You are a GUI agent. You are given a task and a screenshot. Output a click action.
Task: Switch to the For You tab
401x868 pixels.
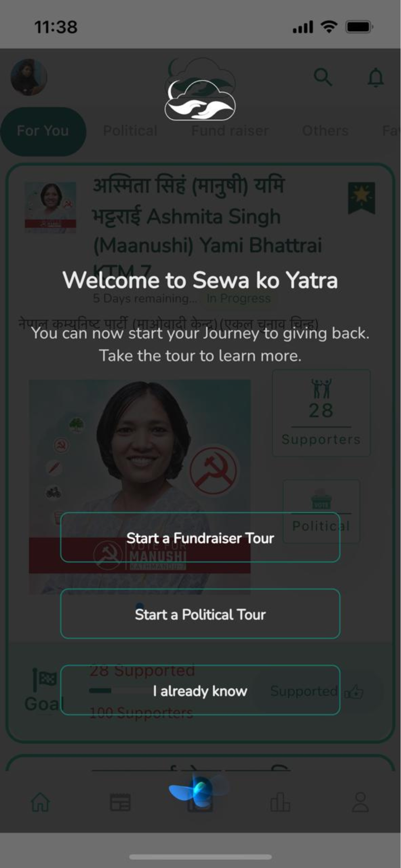tap(43, 131)
